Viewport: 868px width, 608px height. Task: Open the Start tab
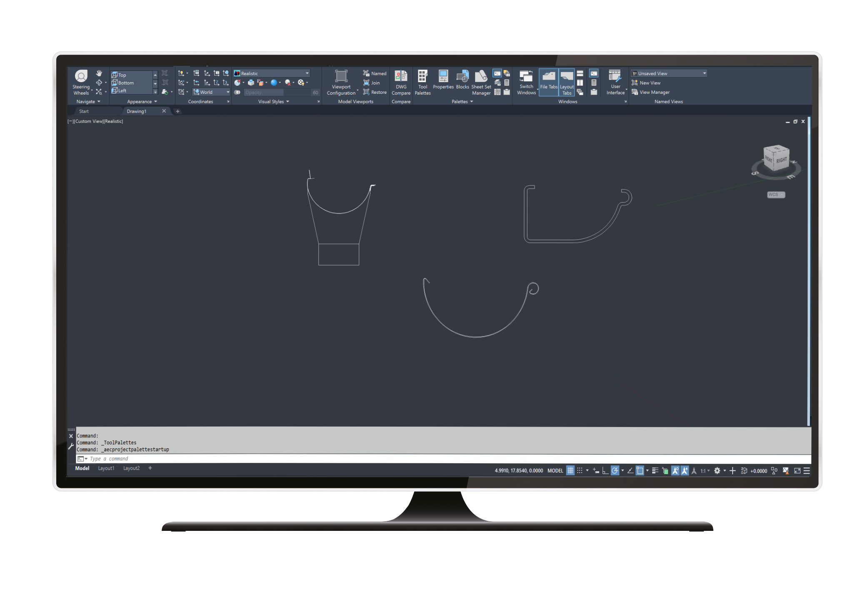pyautogui.click(x=84, y=111)
